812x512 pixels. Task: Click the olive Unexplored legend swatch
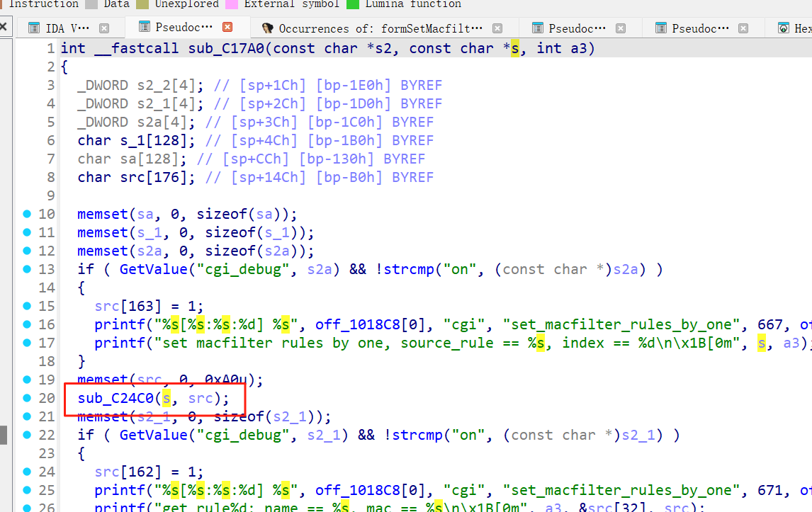[142, 4]
